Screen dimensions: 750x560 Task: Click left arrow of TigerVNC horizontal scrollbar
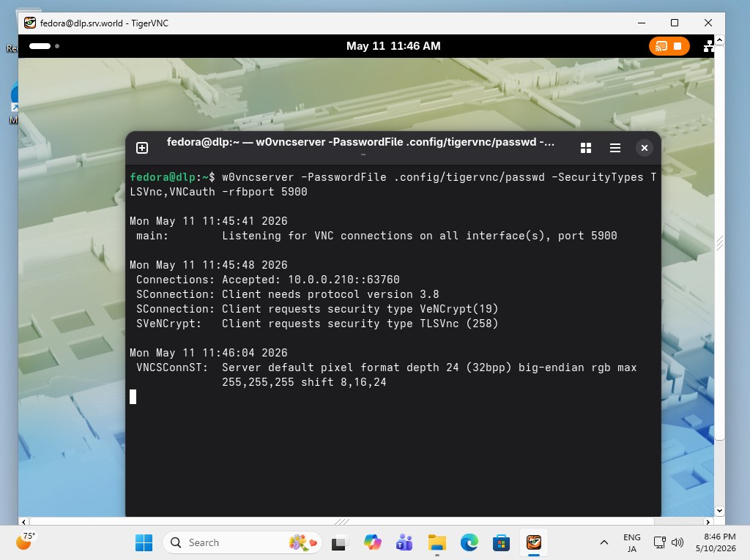point(23,522)
